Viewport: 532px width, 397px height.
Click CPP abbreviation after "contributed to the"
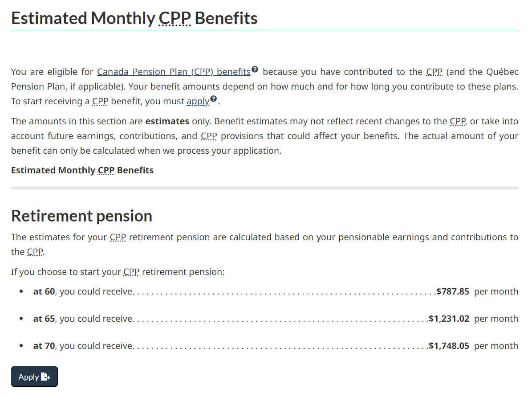coord(434,72)
